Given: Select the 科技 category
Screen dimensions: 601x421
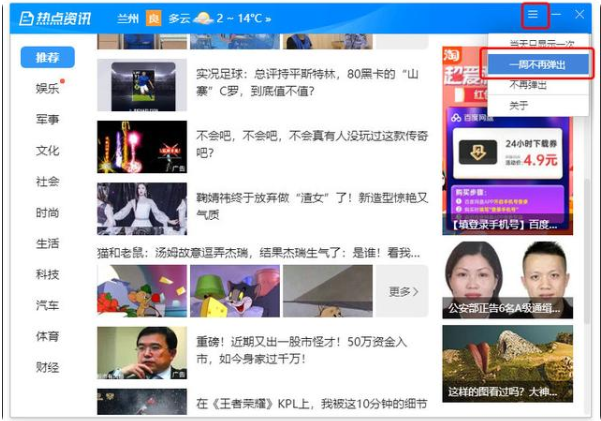Looking at the screenshot, I should click(47, 274).
